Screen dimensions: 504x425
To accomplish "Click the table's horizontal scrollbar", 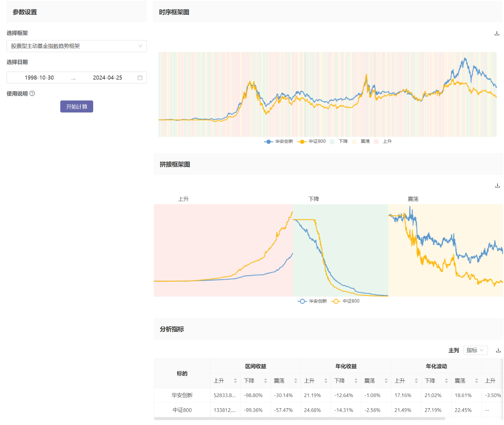I will pos(299,418).
